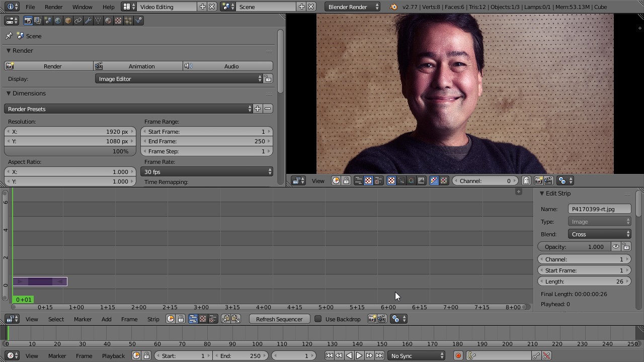Click the OpenGL render image icon in preview header
Viewport: 644px width, 362px height.
click(x=538, y=180)
